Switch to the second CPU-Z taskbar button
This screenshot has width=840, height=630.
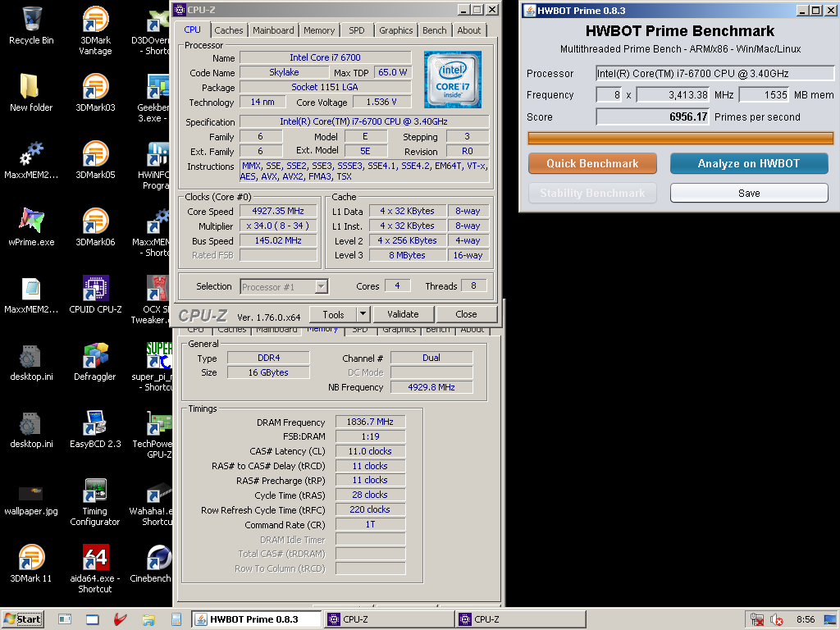coord(521,619)
